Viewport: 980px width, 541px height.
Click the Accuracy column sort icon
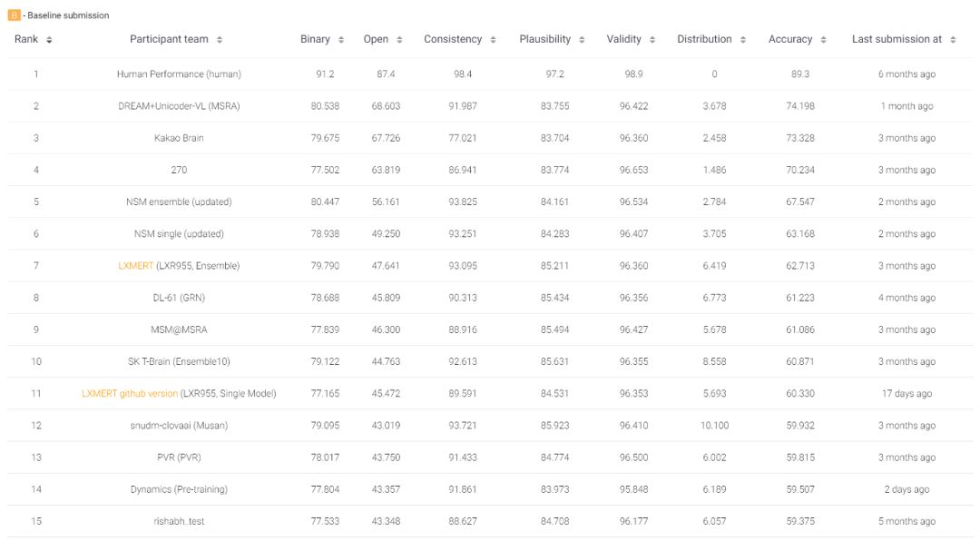click(x=823, y=40)
